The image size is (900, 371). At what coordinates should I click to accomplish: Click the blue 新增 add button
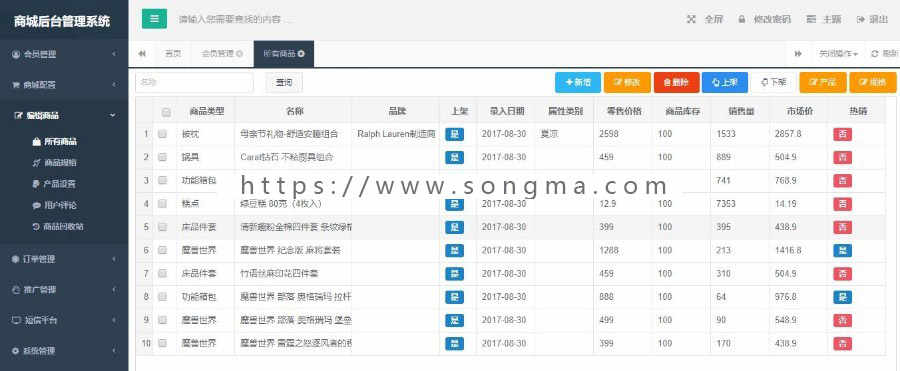[578, 83]
